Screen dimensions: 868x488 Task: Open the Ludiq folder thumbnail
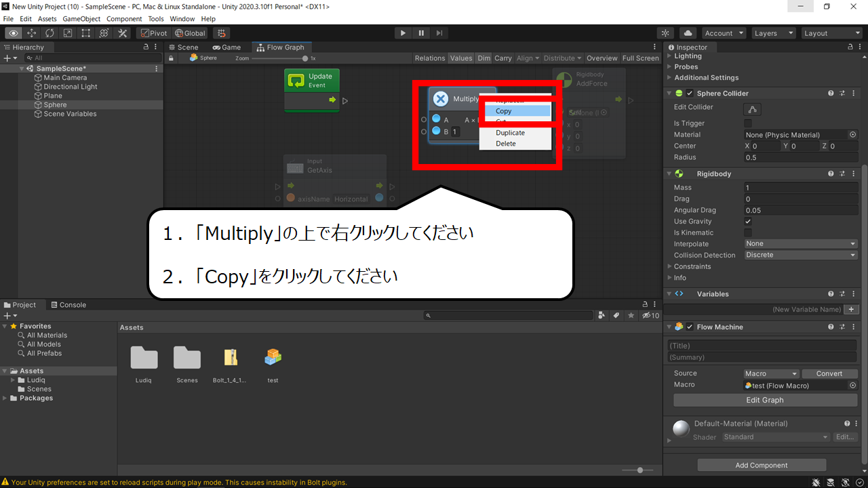pyautogui.click(x=144, y=357)
